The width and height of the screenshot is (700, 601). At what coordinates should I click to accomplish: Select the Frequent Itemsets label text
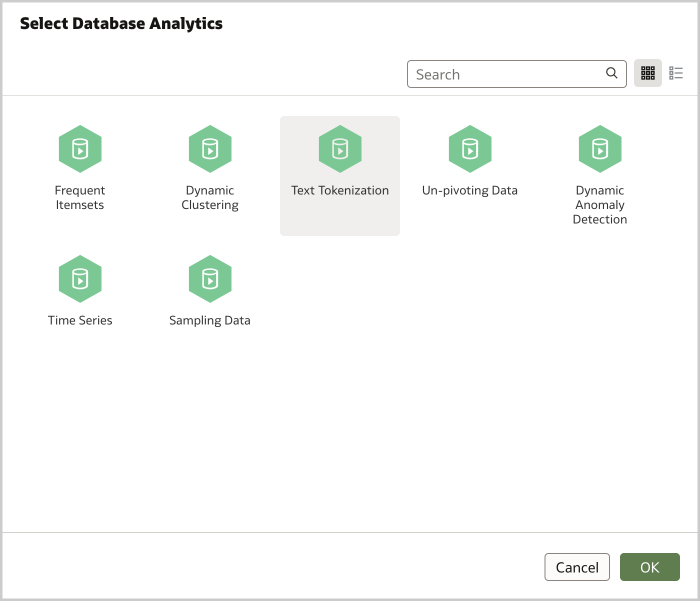click(x=80, y=197)
